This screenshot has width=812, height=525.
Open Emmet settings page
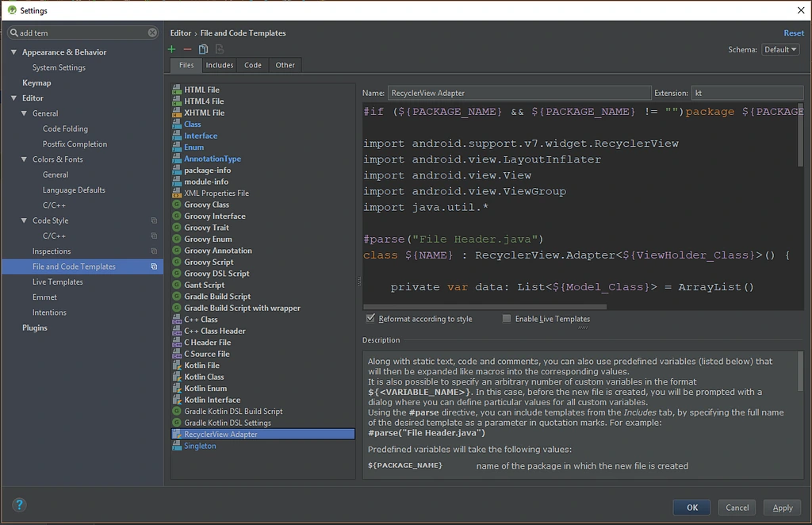pos(44,297)
